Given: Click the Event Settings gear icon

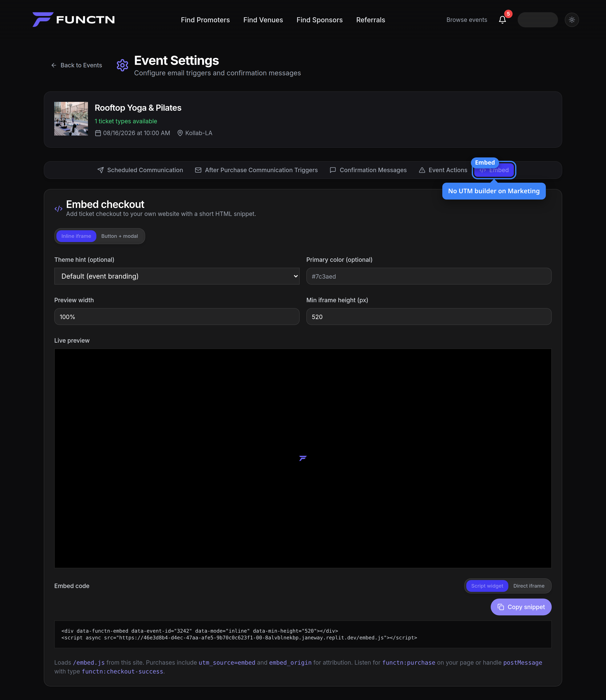Looking at the screenshot, I should click(122, 65).
